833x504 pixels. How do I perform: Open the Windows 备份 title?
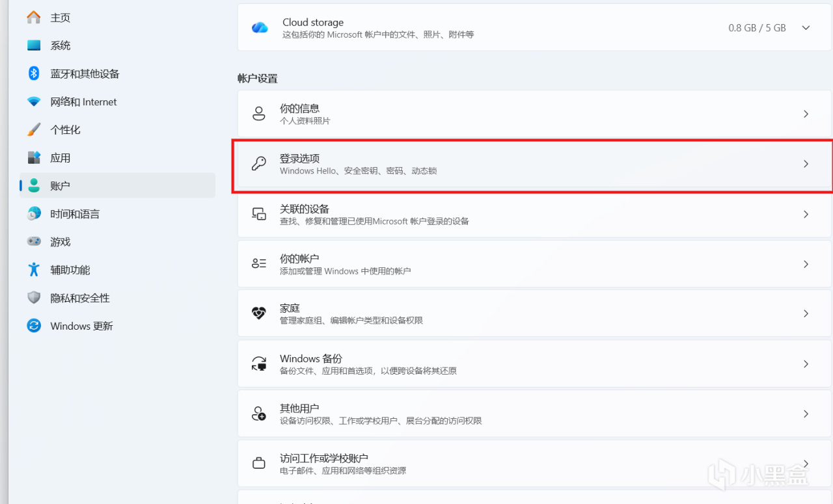coord(311,358)
